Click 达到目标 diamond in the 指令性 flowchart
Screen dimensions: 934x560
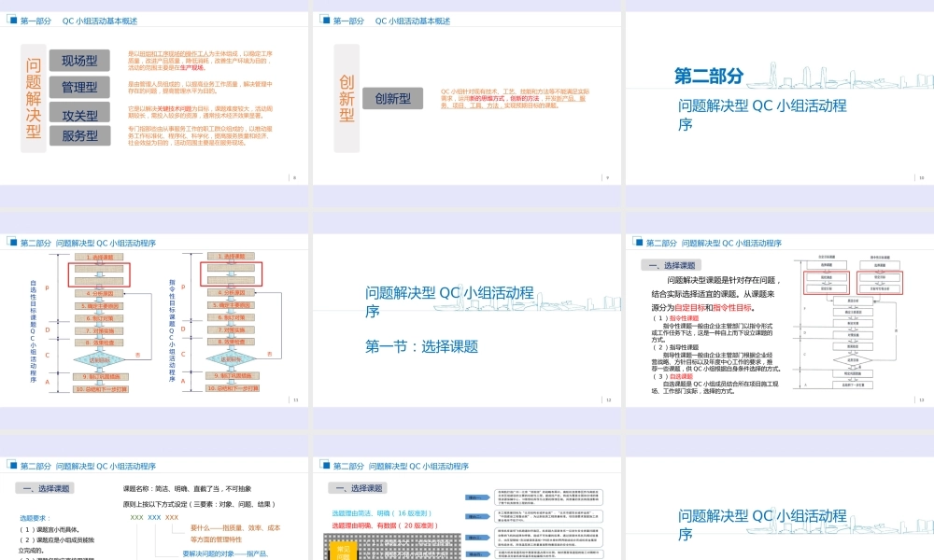coord(231,358)
